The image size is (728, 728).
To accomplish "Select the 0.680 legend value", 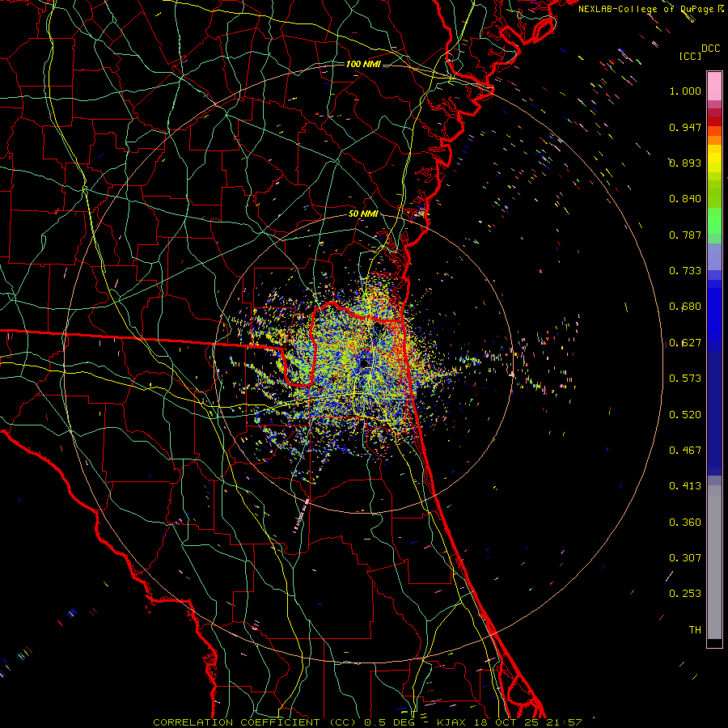I will pos(685,307).
